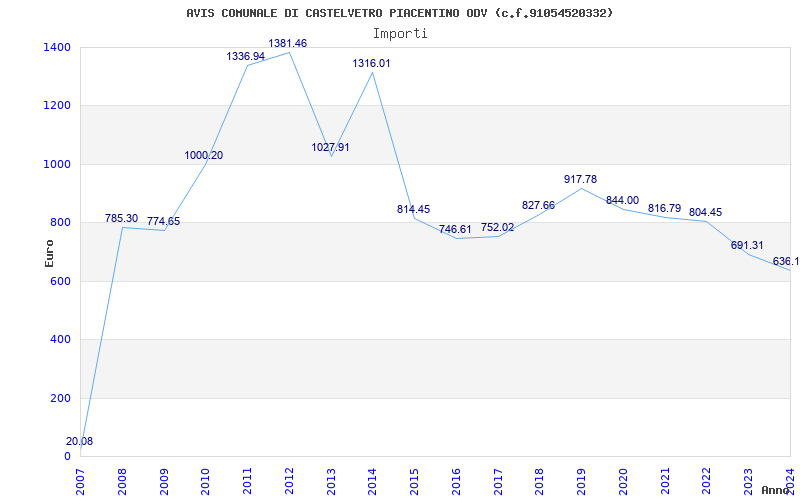Select the 1381.46 data label
This screenshot has height=500, width=800.
pyautogui.click(x=288, y=43)
